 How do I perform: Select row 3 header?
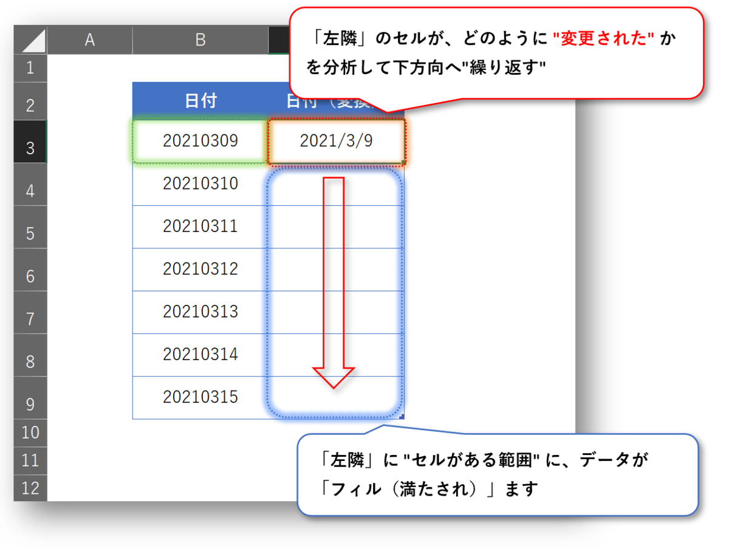click(30, 142)
